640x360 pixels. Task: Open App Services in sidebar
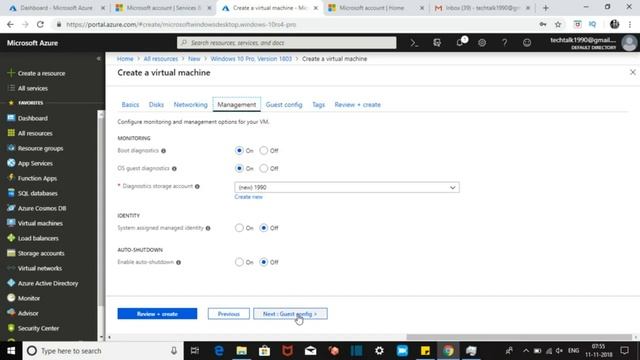tap(35, 163)
